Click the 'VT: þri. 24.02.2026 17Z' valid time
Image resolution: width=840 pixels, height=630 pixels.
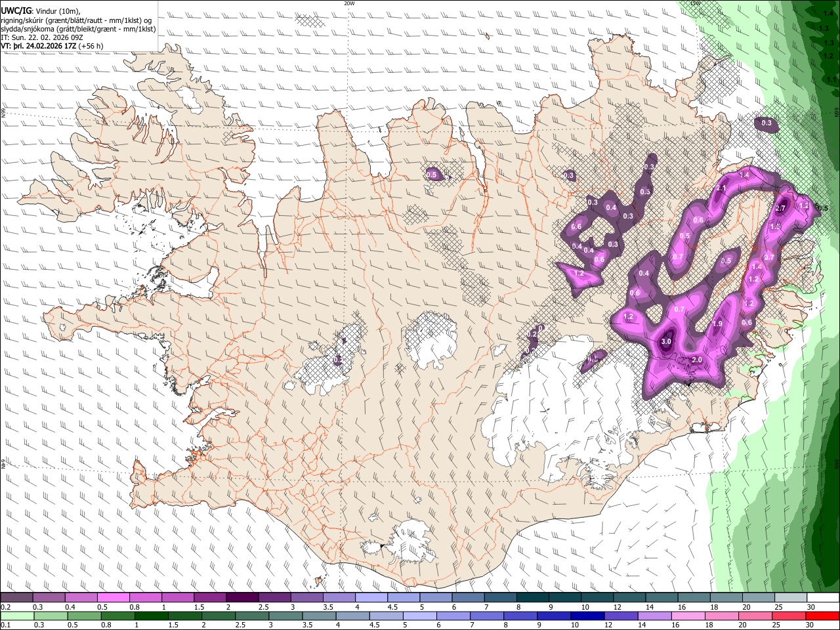(x=39, y=46)
